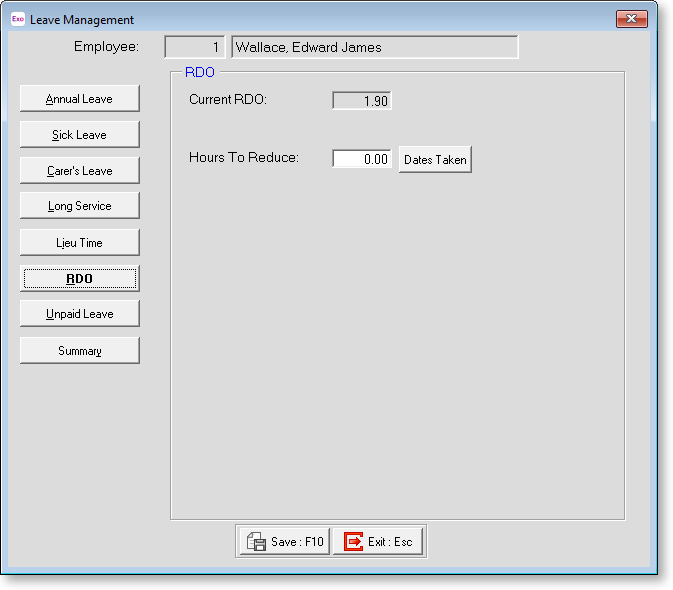Click the employee number field
The width and height of the screenshot is (673, 590).
(x=194, y=47)
